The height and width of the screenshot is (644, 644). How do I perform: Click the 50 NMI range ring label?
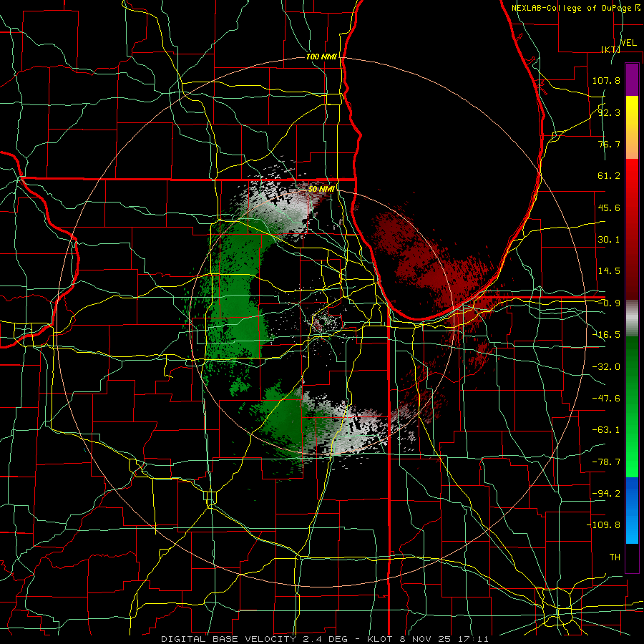[x=321, y=189]
